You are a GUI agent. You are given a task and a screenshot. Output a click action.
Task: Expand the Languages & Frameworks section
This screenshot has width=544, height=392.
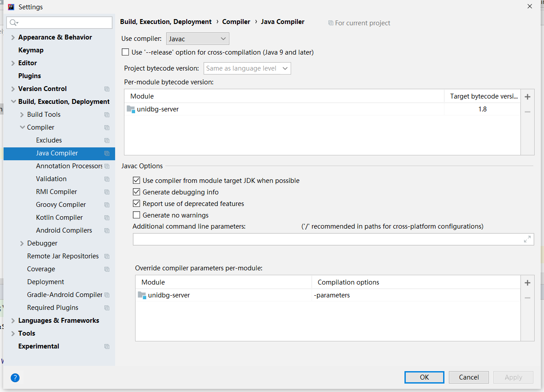13,321
